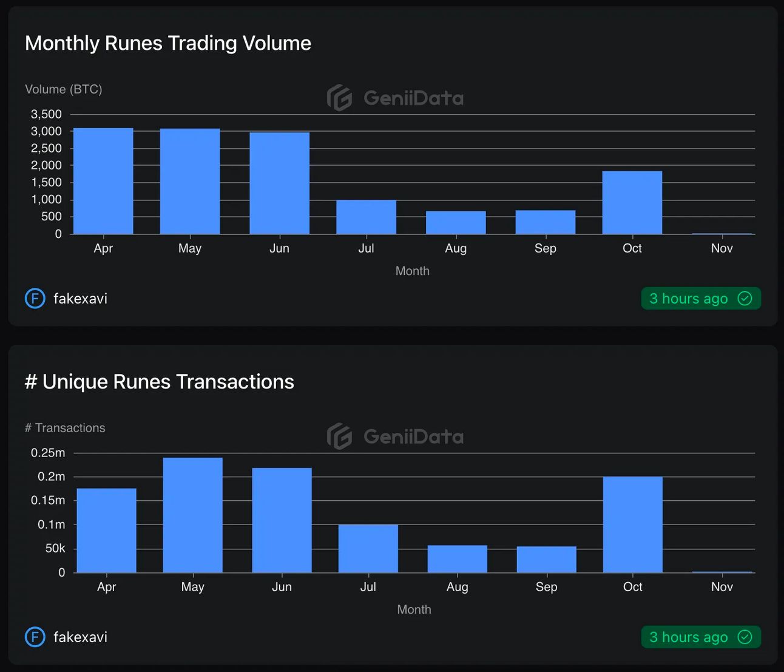784x672 pixels.
Task: Click the '3 hours ago' badge on transactions chart
Action: 701,637
